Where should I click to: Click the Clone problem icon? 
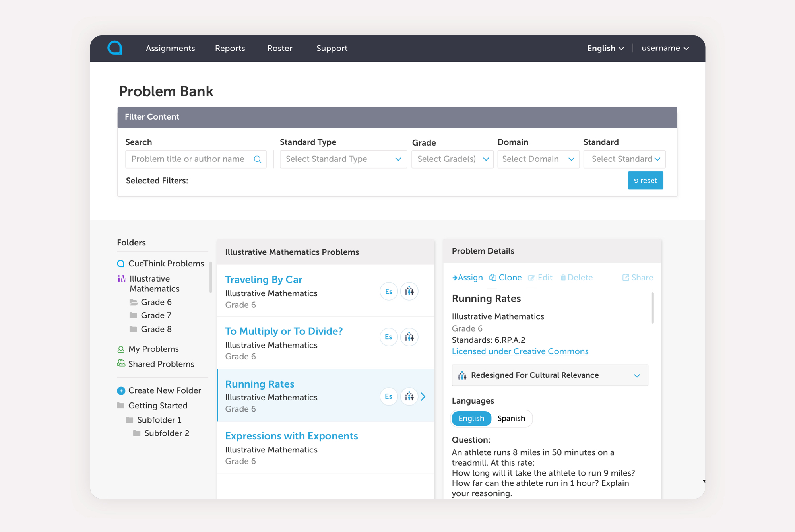493,278
